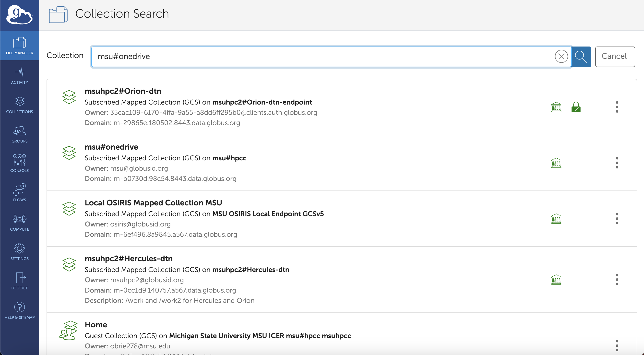Screen dimensions: 644x355
Task: Go to the Activity page
Action: [20, 75]
